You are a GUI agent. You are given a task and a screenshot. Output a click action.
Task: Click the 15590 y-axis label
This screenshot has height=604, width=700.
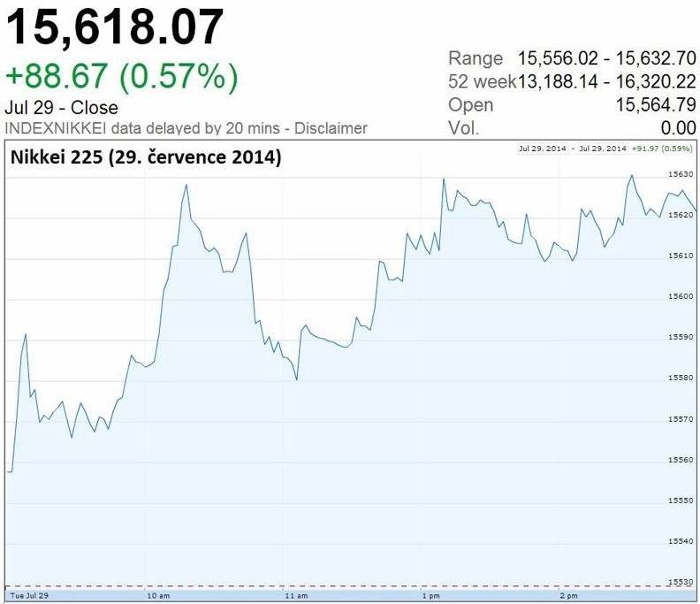[x=681, y=337]
